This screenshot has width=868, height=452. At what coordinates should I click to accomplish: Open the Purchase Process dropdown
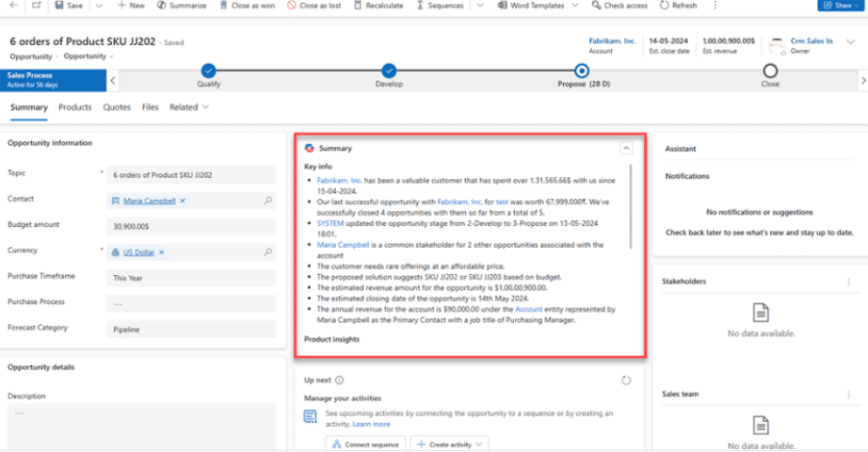[191, 303]
